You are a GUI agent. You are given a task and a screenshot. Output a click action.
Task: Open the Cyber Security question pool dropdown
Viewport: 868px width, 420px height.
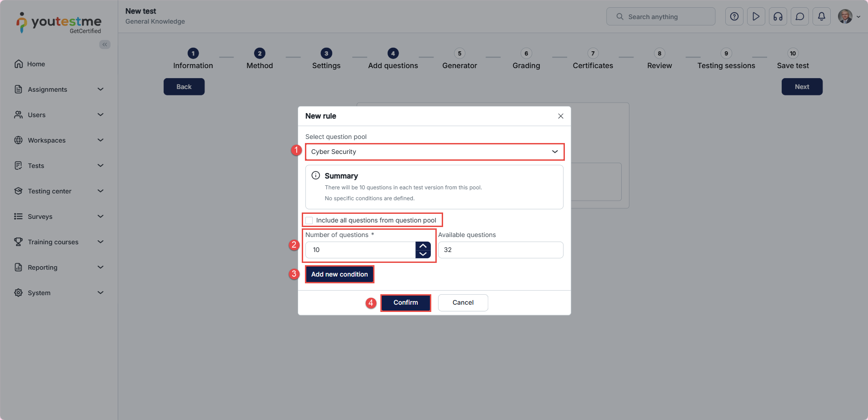(434, 152)
